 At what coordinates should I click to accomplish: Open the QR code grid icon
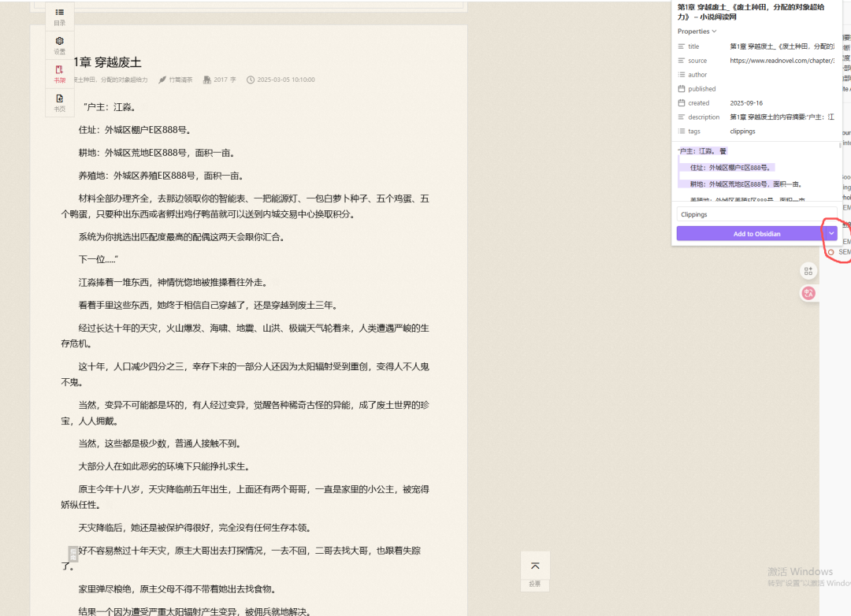(x=808, y=271)
